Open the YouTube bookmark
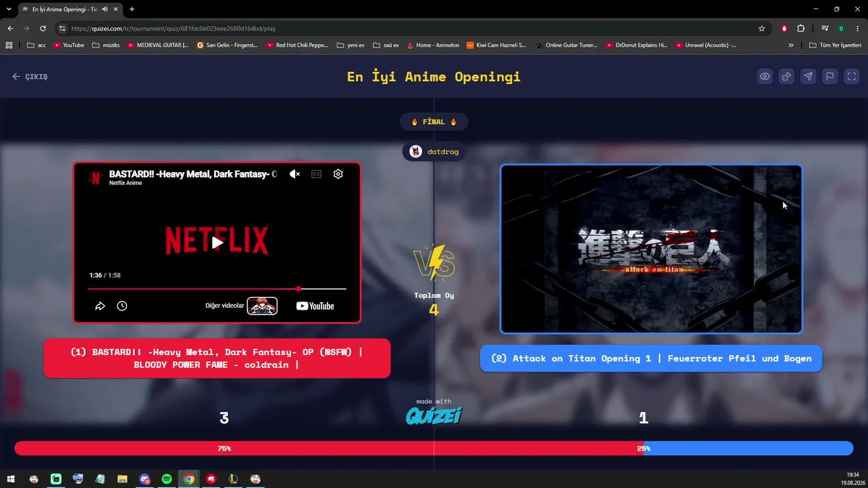This screenshot has height=488, width=868. point(68,45)
